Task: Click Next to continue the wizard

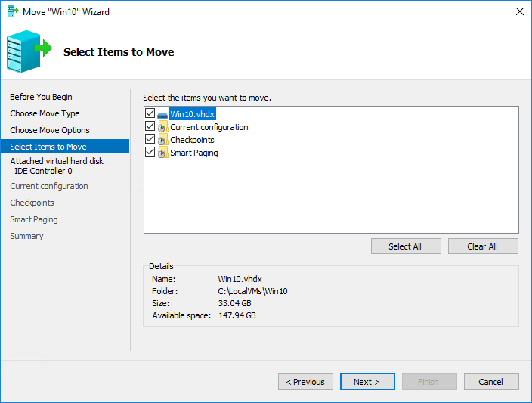Action: click(x=367, y=382)
